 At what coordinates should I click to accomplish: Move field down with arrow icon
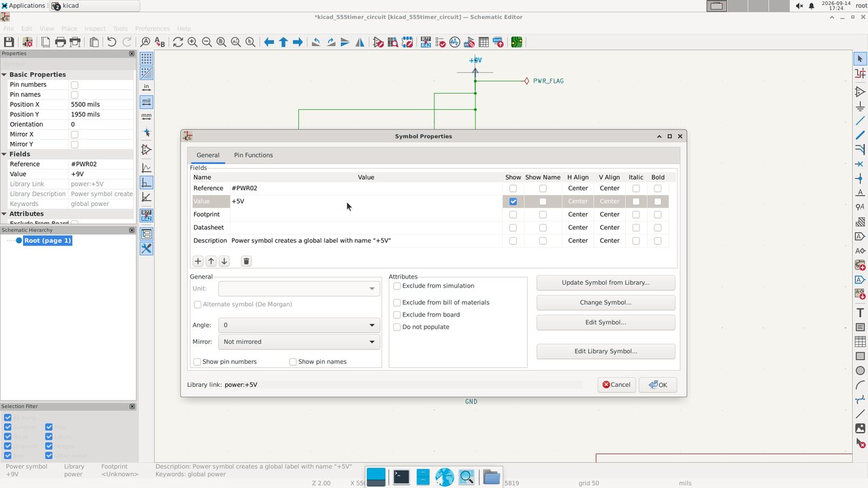[224, 261]
